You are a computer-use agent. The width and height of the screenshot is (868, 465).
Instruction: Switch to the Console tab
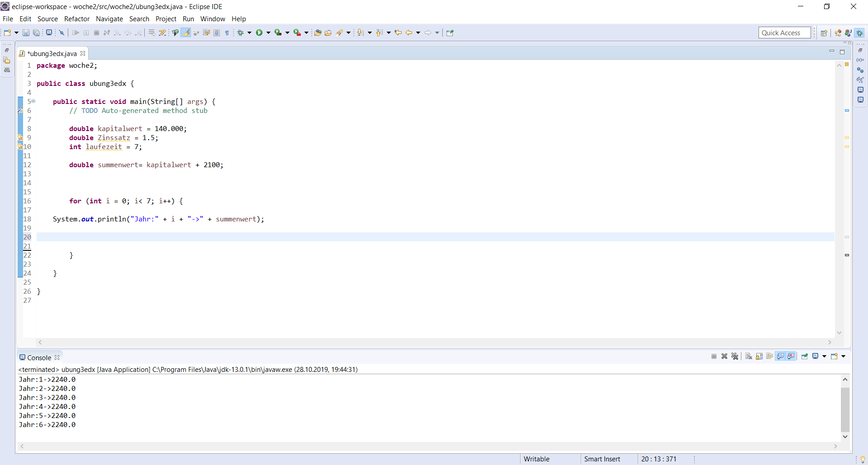coord(38,357)
